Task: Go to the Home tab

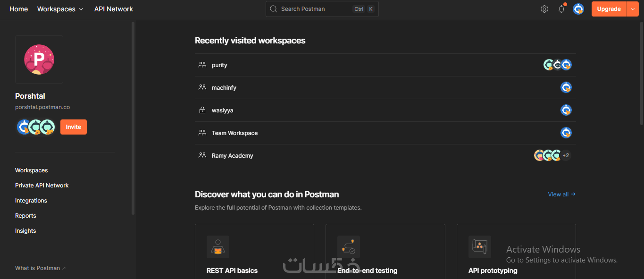Action: click(18, 9)
